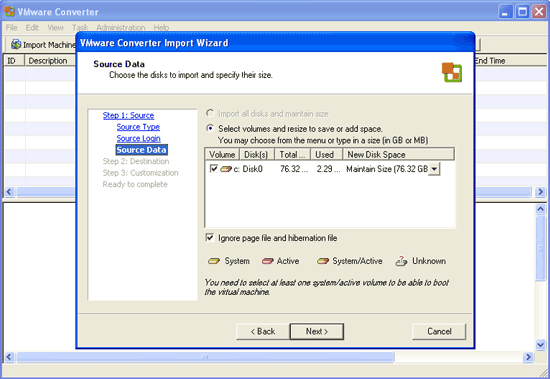550x379 pixels.
Task: Toggle Ignore page file and hibernation file
Action: [x=210, y=238]
